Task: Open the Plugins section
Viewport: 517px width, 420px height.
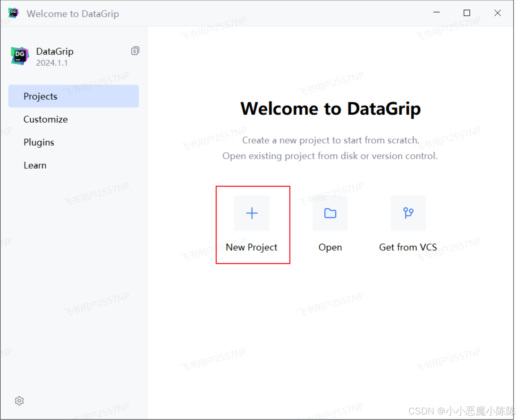Action: [39, 142]
